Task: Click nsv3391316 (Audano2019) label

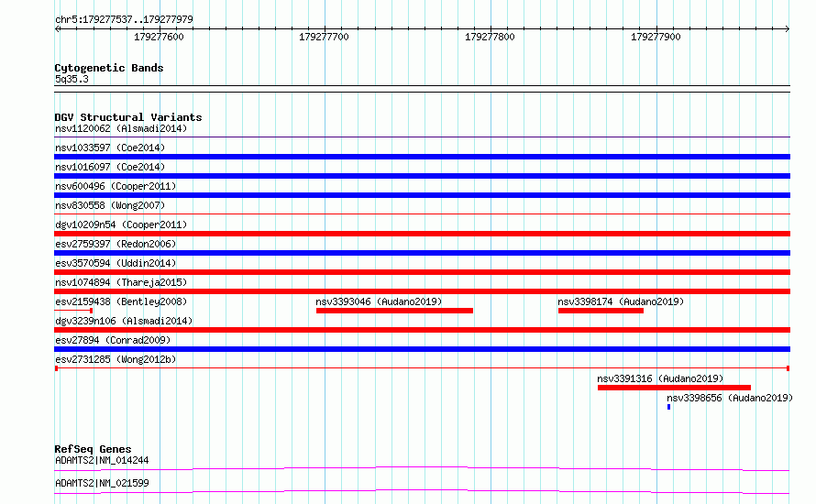Action: [x=660, y=378]
